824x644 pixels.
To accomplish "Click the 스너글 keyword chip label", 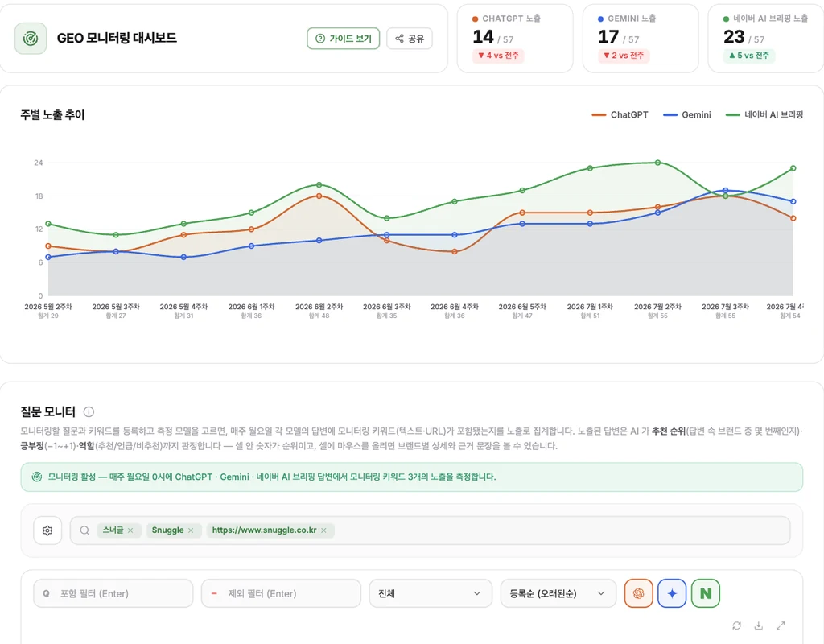I will (113, 530).
